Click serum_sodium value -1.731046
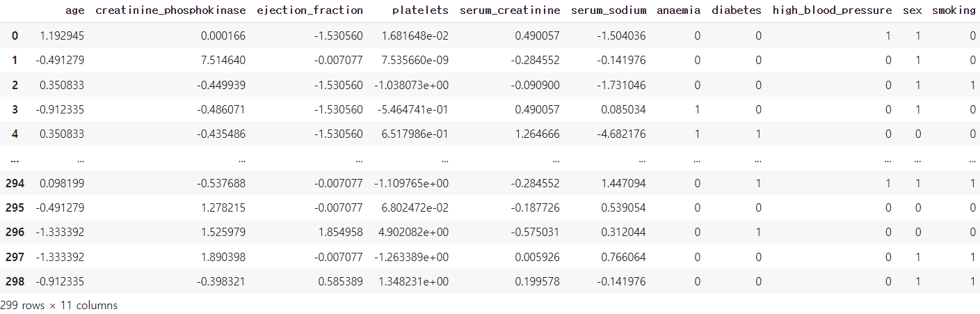The image size is (980, 314). [x=622, y=85]
